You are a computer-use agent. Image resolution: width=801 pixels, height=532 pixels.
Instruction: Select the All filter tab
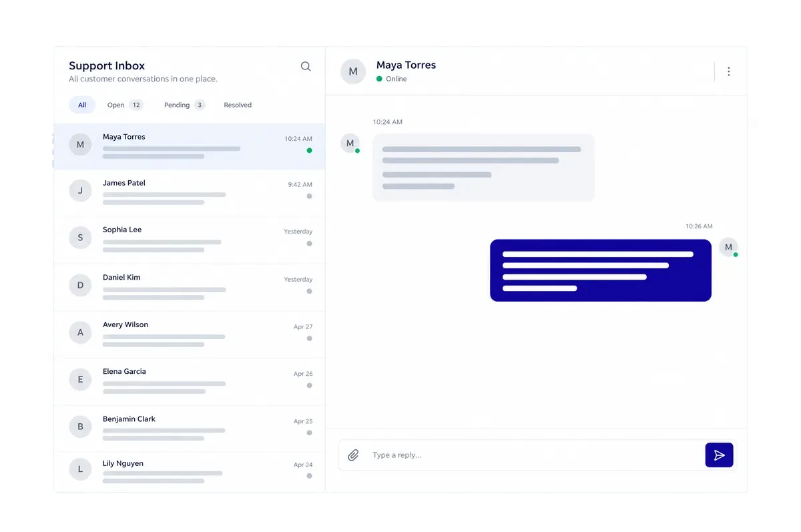point(82,105)
